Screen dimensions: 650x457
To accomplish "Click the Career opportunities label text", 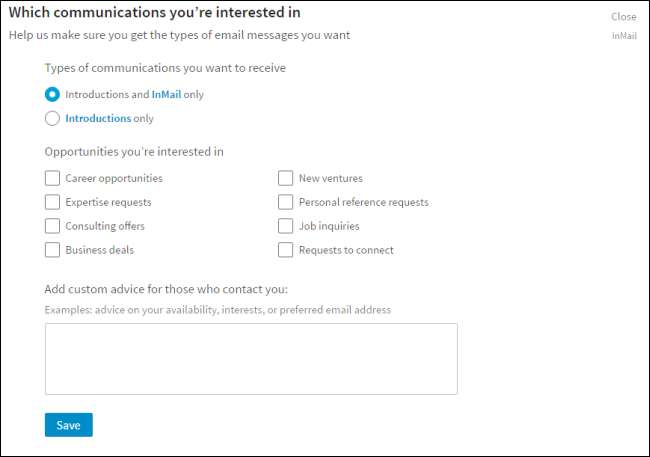I will [114, 179].
